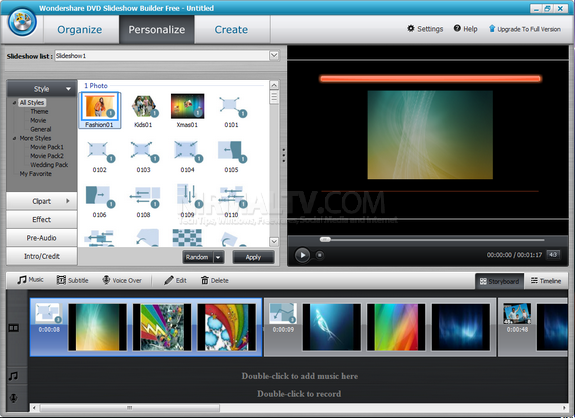Viewport: 575px width, 418px height.
Task: Expand the Style panel header
Action: pos(41,89)
